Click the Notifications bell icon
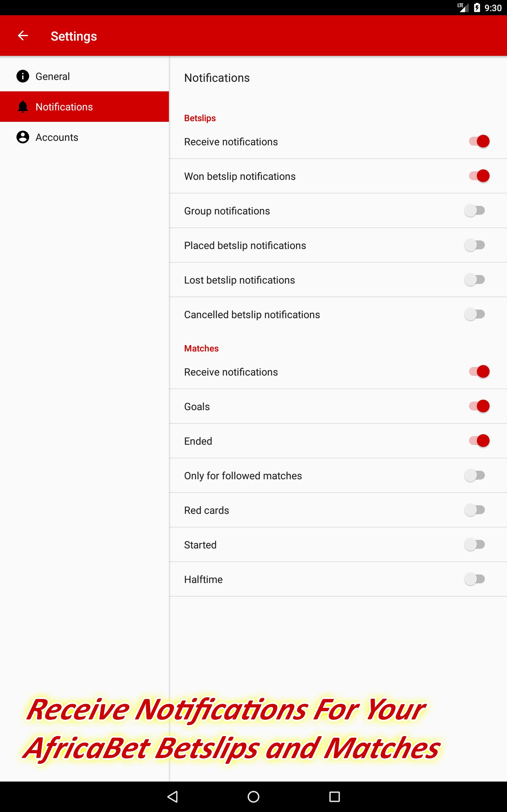The height and width of the screenshot is (812, 507). point(23,107)
